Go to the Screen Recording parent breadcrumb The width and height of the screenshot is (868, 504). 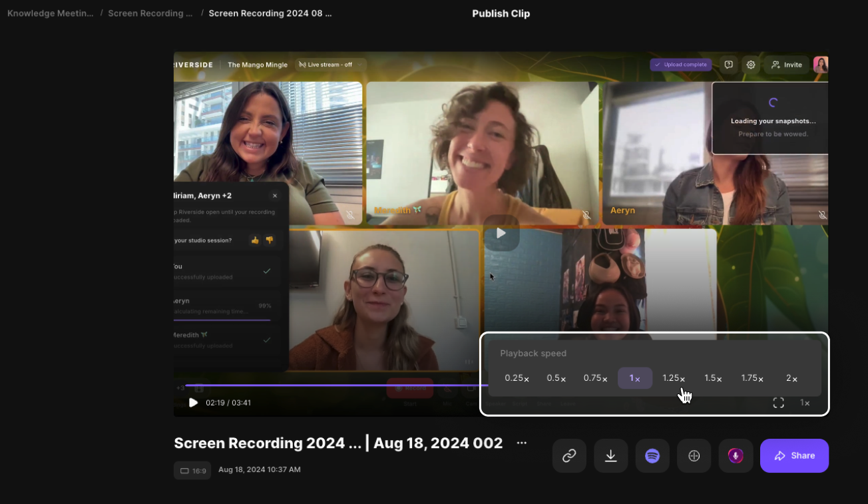coord(150,13)
